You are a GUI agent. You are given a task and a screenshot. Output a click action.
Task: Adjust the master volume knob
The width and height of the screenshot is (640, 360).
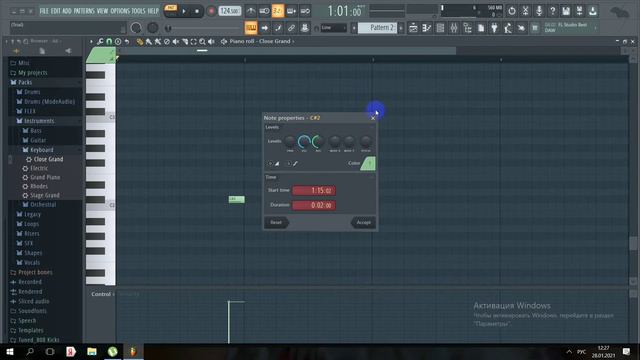pyautogui.click(x=136, y=28)
